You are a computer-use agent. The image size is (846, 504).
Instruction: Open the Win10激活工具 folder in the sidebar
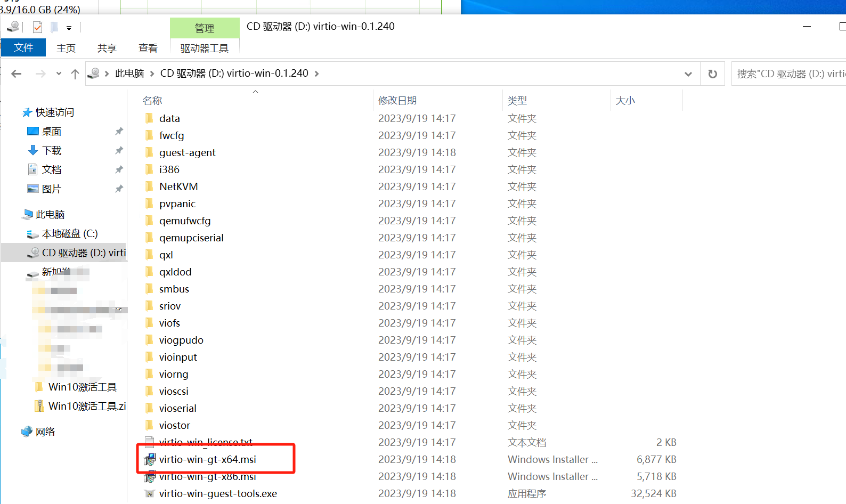click(82, 387)
